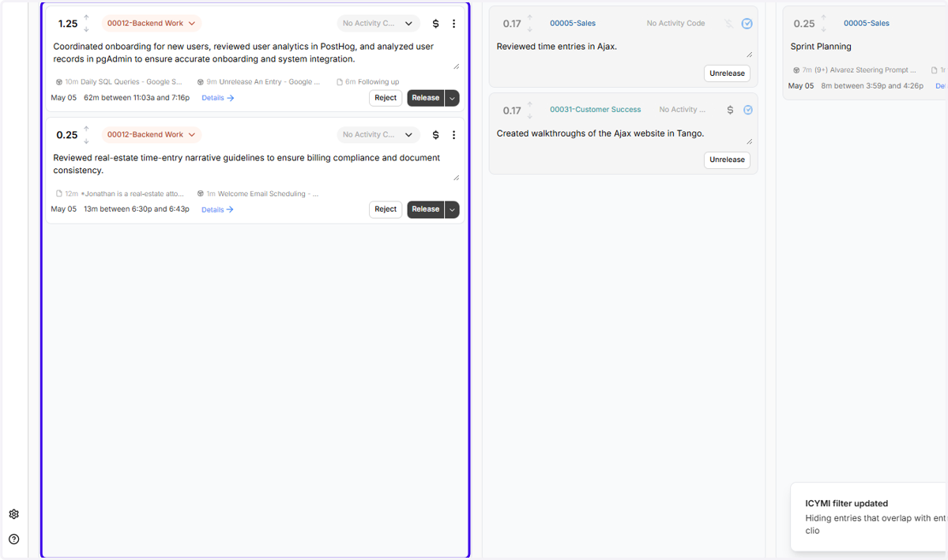Click the No Activity Code label on the Ajax entry

coord(675,24)
